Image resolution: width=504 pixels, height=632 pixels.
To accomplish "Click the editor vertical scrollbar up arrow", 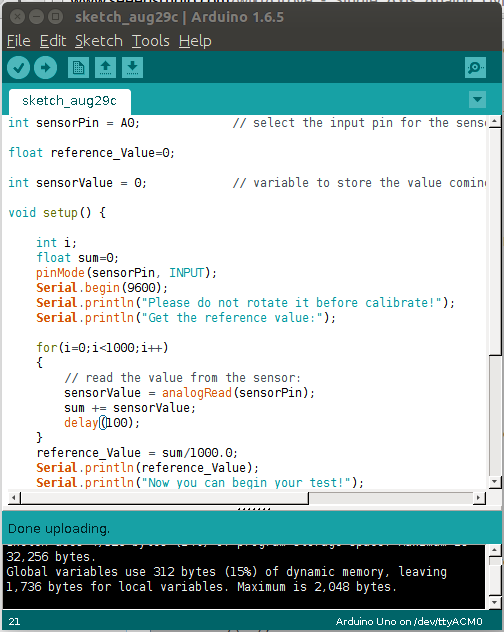I will [x=495, y=122].
